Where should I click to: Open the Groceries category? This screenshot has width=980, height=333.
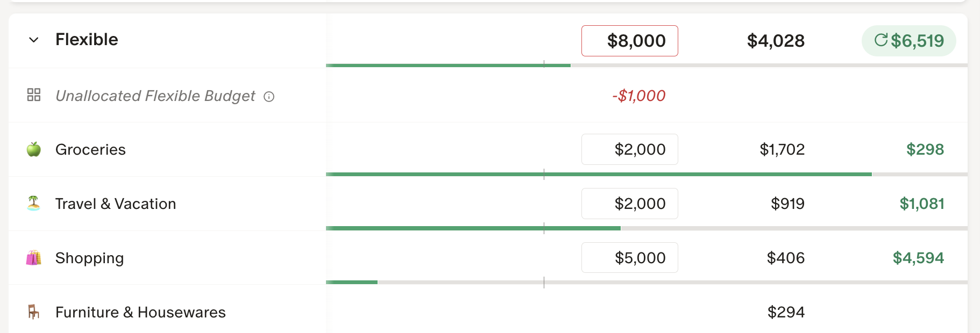90,149
